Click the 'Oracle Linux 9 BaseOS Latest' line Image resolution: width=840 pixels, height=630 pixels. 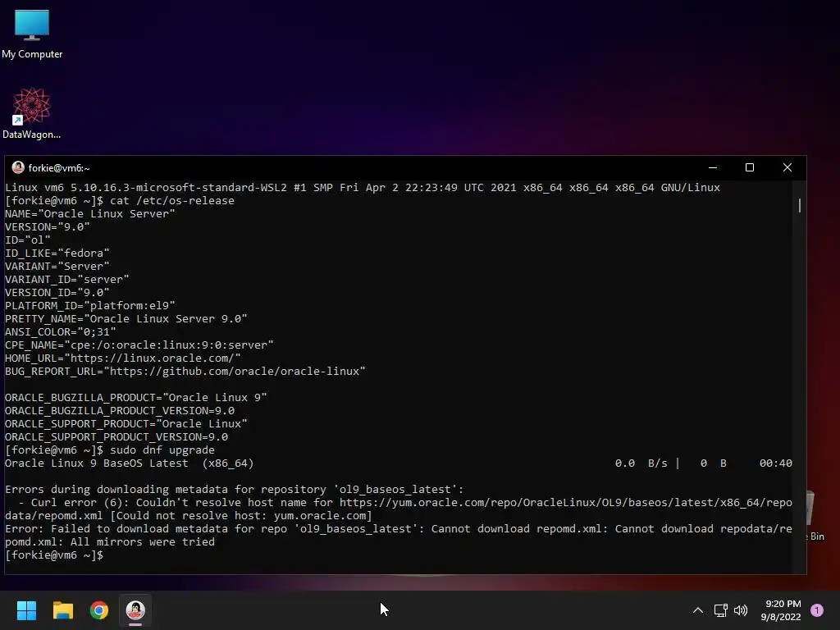point(129,463)
